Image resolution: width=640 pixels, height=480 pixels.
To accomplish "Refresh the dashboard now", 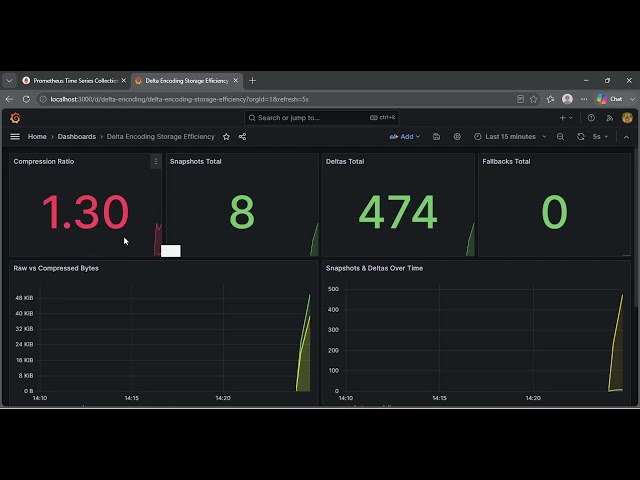I will 581,137.
